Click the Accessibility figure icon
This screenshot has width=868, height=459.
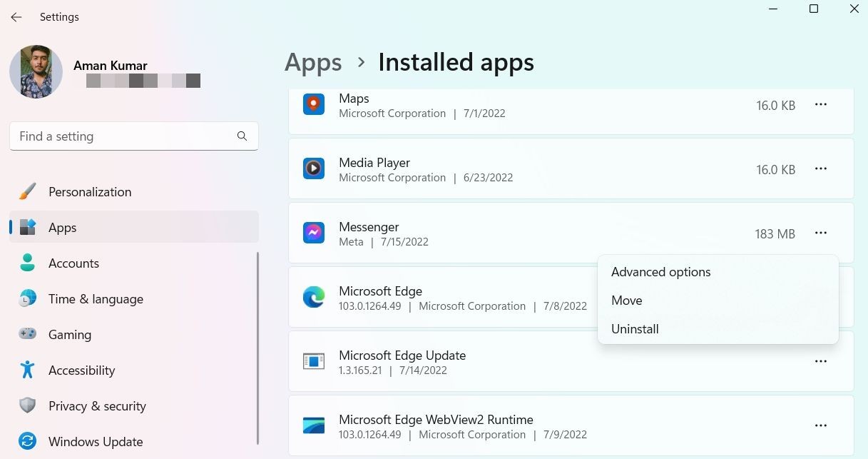pos(28,370)
